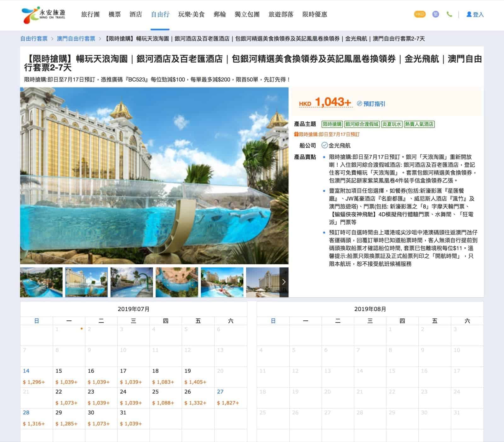Screen dimensions: 504x442
Task: Open 玩樂·美食 from the navigation
Action: pyautogui.click(x=191, y=14)
